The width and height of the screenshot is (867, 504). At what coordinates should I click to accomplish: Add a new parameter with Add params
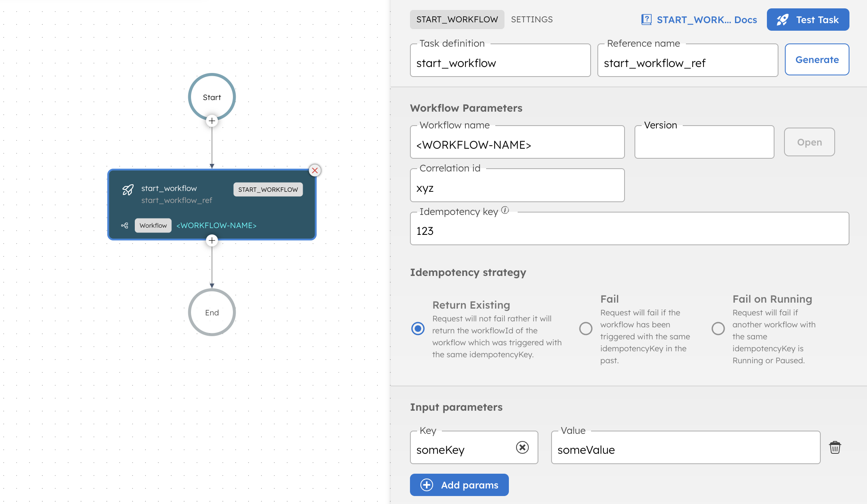(459, 485)
